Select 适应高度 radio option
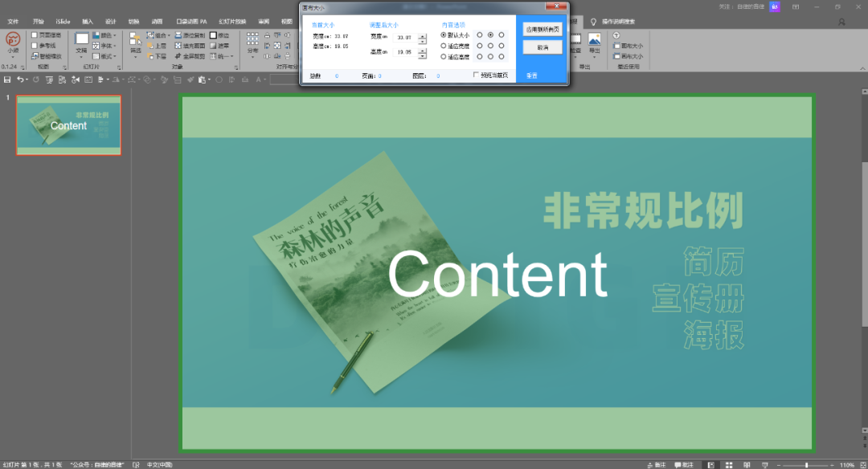Screen dimensions: 868x469 tap(444, 57)
